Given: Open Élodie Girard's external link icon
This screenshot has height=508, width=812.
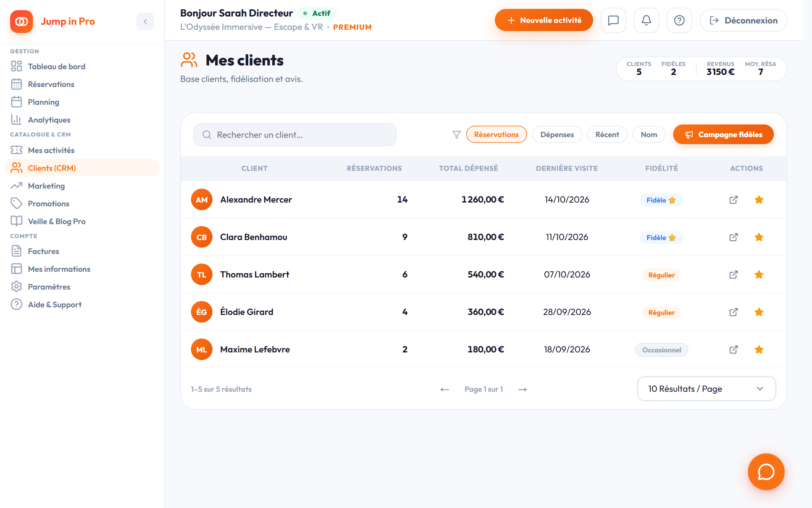Looking at the screenshot, I should 733,312.
